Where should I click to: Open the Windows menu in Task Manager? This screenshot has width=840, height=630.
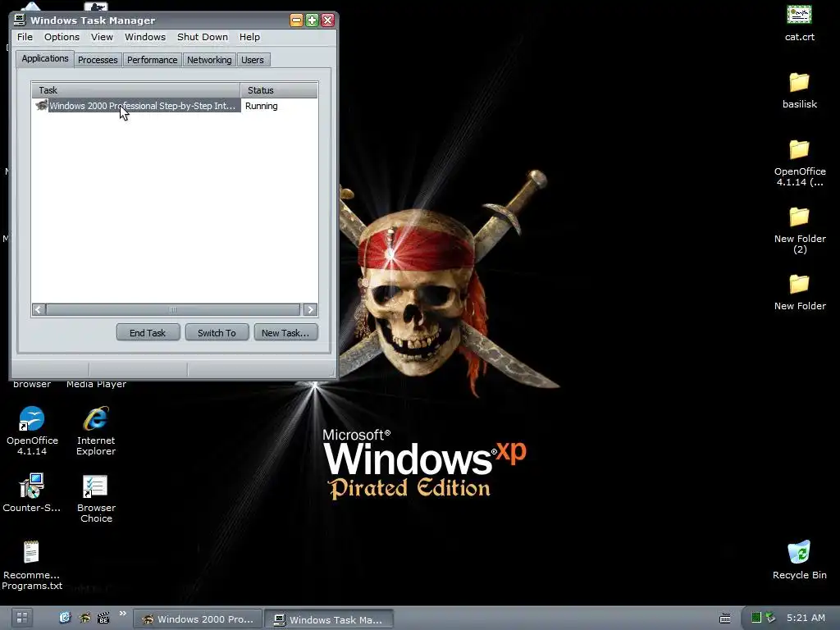click(x=145, y=37)
